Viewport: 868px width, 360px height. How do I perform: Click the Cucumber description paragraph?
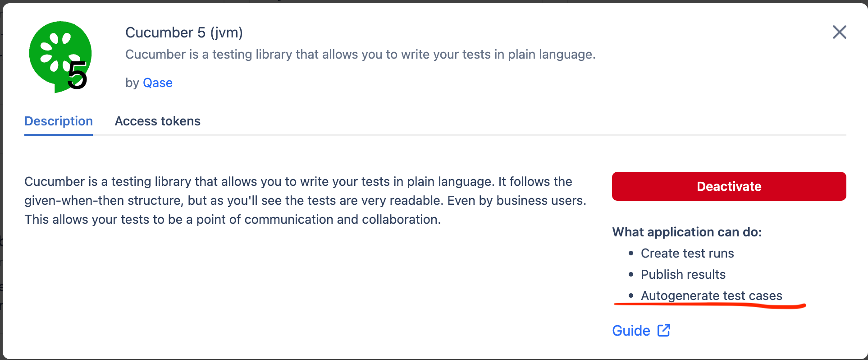(x=306, y=200)
